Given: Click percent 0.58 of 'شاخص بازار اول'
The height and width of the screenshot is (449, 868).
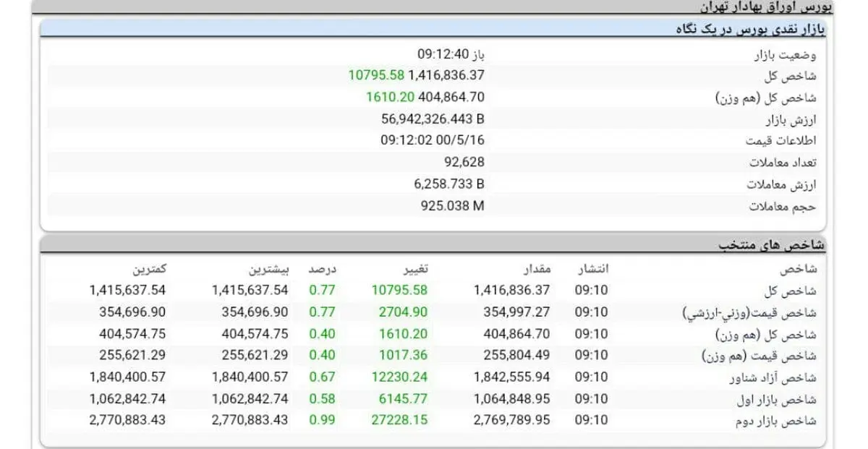Looking at the screenshot, I should tap(323, 398).
